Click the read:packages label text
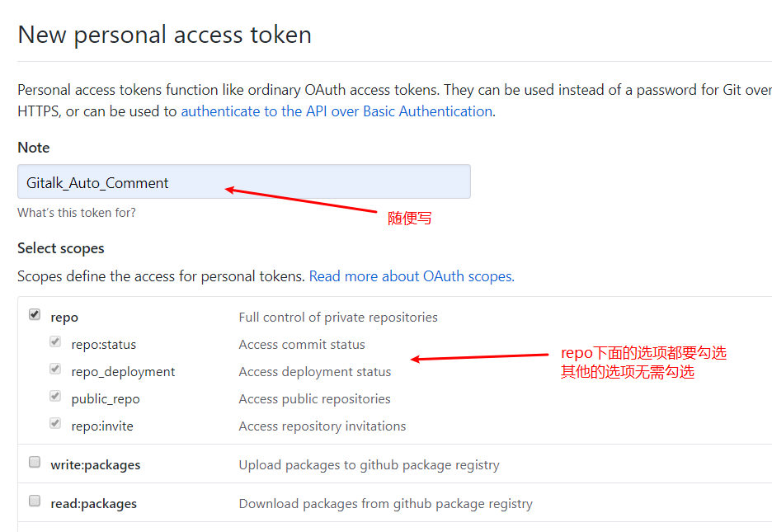 pos(94,504)
